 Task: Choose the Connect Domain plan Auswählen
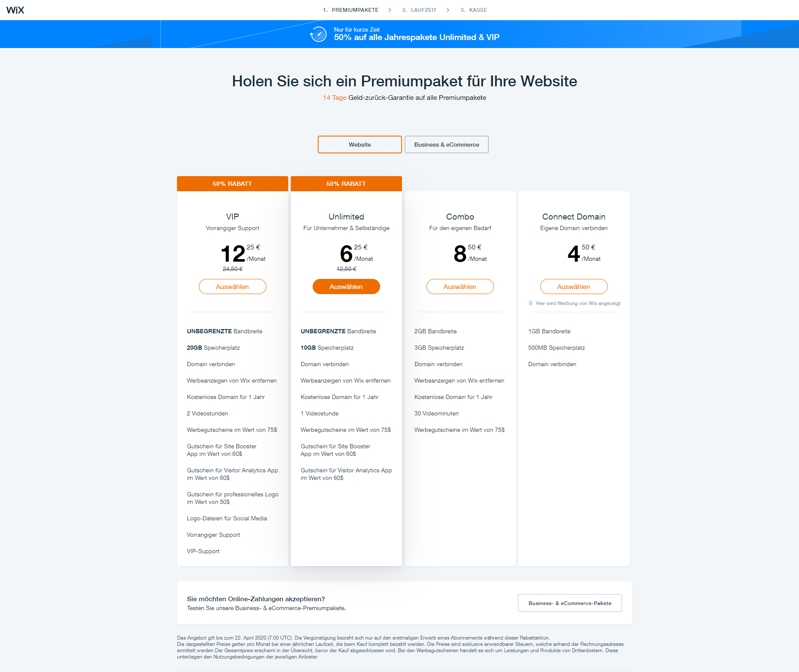pos(574,286)
